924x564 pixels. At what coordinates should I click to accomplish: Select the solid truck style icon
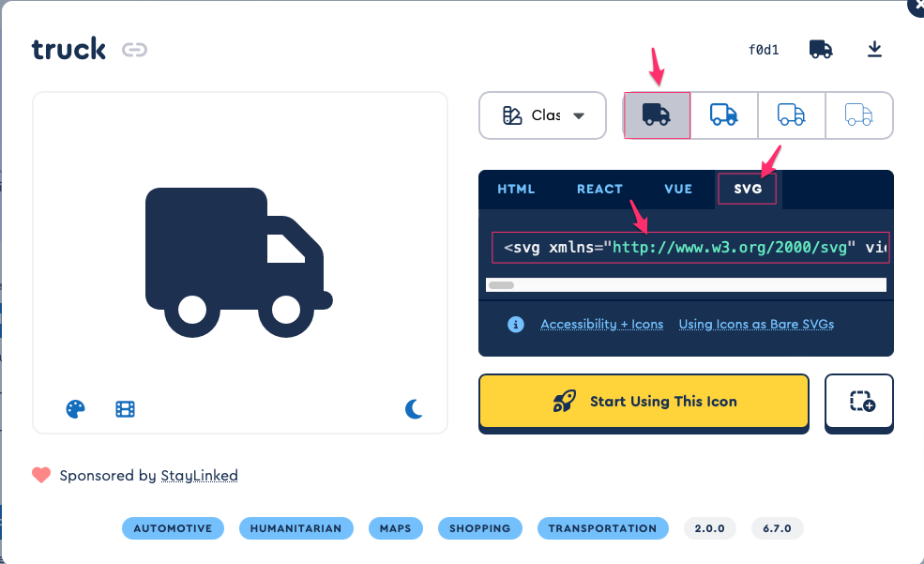(x=657, y=115)
